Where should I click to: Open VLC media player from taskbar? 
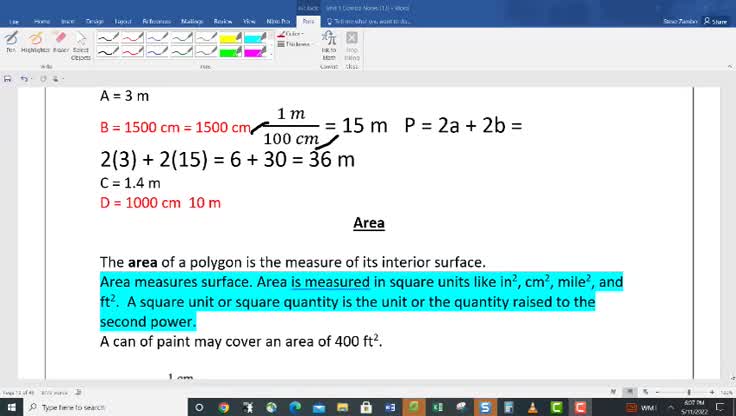coord(532,408)
